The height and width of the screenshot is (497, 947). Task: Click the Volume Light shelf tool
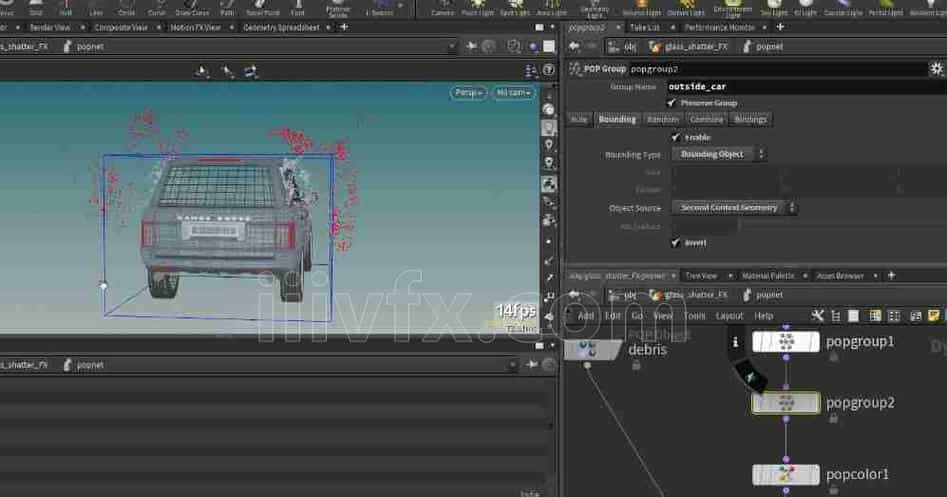click(641, 8)
